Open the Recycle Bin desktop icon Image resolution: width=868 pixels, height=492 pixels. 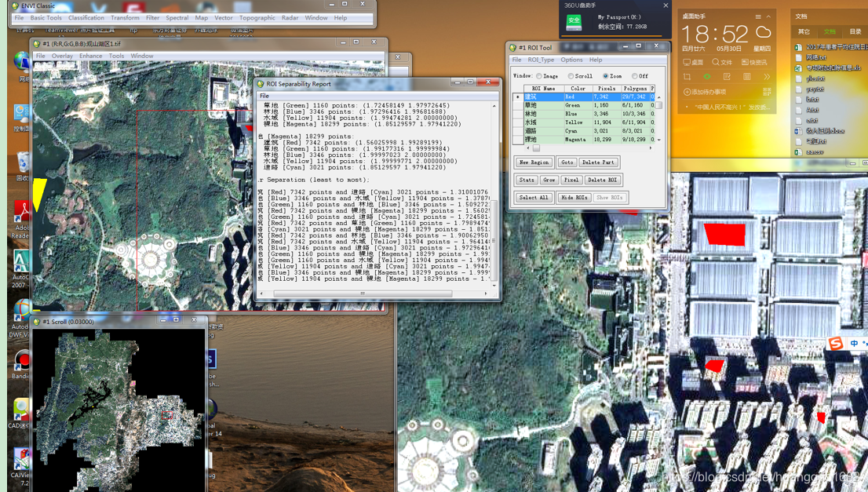tap(22, 164)
